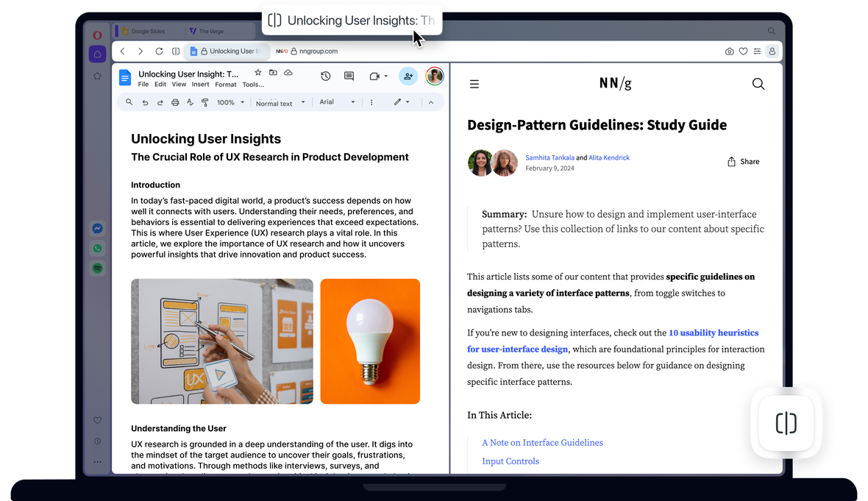
Task: Select the Paint format tool in Docs toolbar
Action: click(x=204, y=102)
